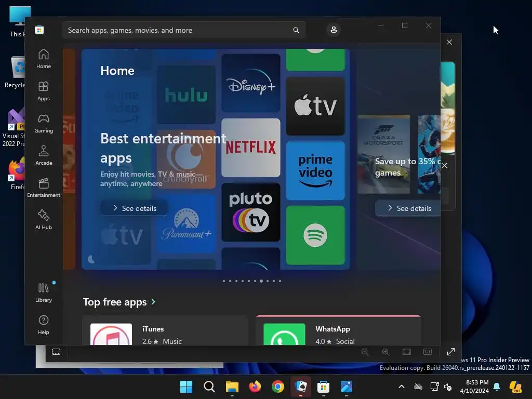Open the Gaming section in sidebar
This screenshot has width=532, height=399.
point(44,123)
